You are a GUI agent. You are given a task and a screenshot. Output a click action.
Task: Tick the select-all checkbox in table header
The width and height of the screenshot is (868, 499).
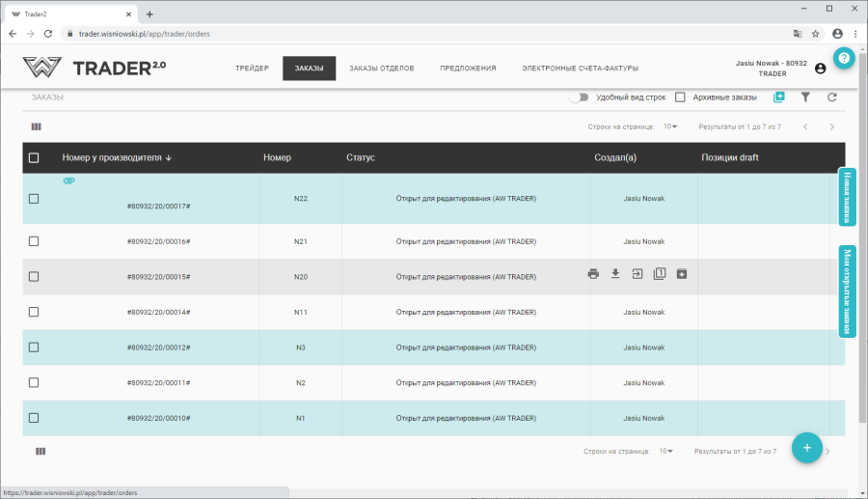click(34, 158)
